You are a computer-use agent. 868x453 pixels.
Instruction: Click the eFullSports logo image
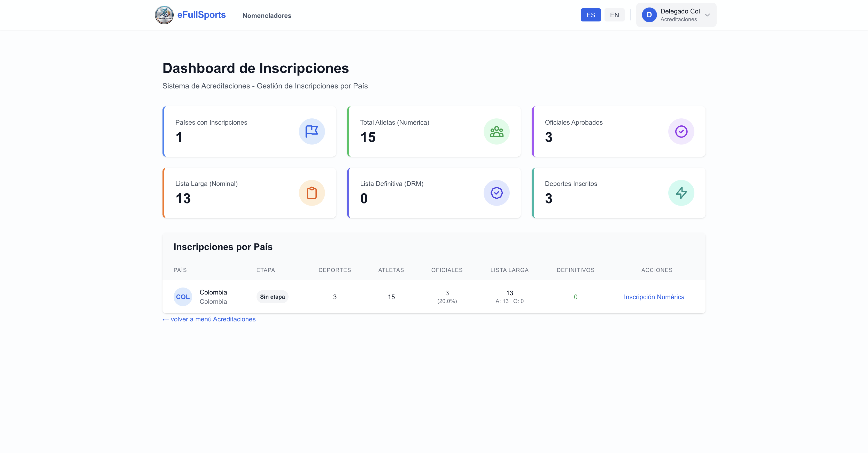click(164, 15)
